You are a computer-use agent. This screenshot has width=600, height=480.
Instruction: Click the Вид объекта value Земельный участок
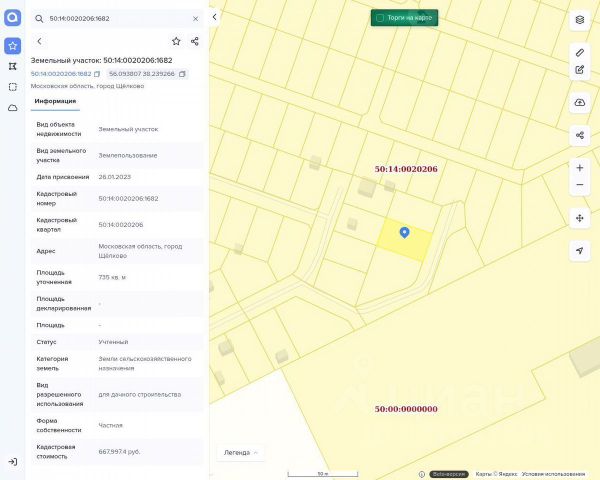click(x=128, y=129)
